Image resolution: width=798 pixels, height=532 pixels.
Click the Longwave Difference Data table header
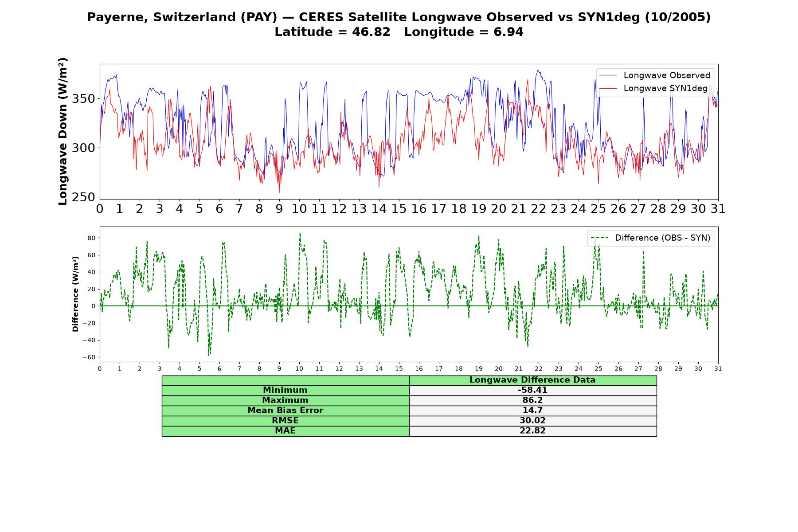(x=532, y=380)
